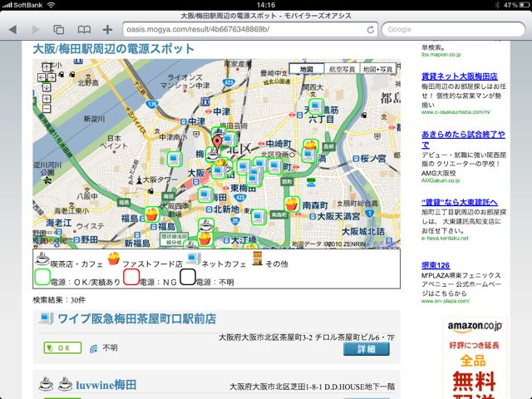This screenshot has height=399, width=532.
Task: Click ad URL e-heya.kentaku.net
Action: coord(445,239)
